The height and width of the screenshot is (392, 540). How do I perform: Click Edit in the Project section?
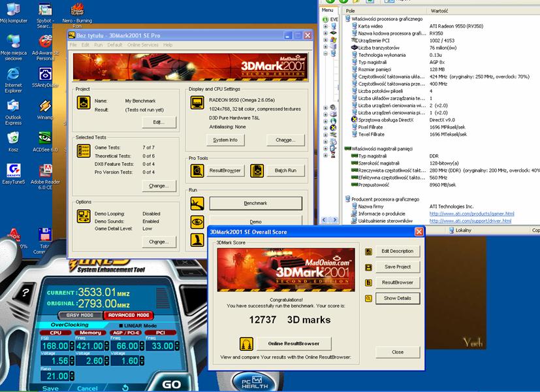(x=159, y=122)
